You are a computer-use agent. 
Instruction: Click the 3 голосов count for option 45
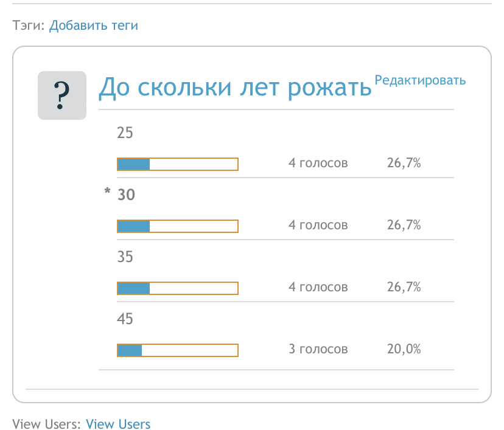point(318,350)
